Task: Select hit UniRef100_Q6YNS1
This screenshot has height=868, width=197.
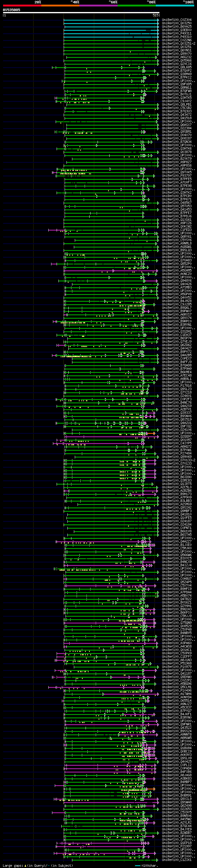Action: point(176,50)
